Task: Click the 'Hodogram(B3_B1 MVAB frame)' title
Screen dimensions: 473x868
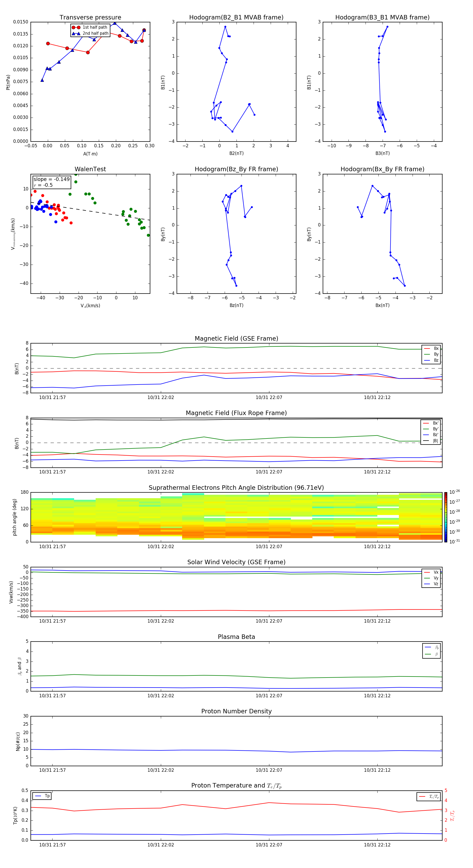Action: pos(382,18)
